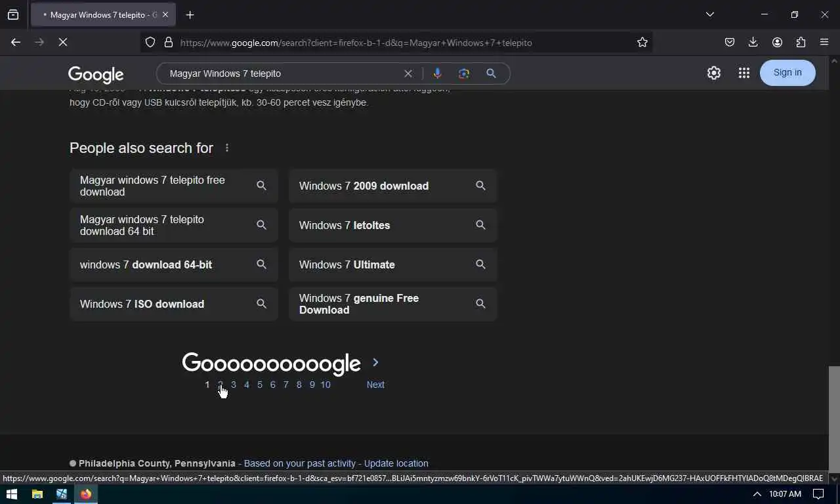Screen dimensions: 840x504
Task: Click the Google search text box
Action: [282, 73]
